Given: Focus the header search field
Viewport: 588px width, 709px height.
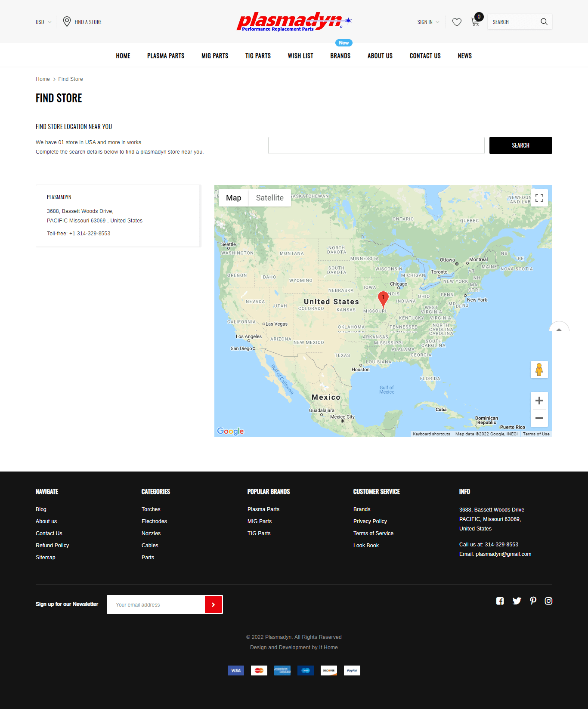Looking at the screenshot, I should coord(514,22).
